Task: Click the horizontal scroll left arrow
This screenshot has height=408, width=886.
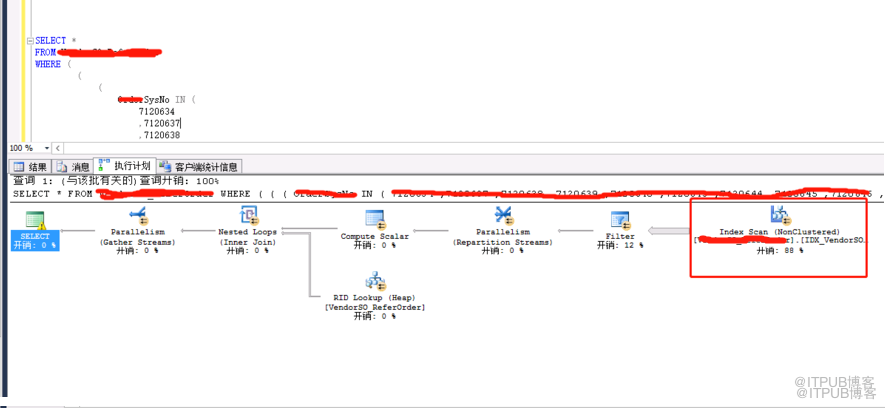Action: 57,148
